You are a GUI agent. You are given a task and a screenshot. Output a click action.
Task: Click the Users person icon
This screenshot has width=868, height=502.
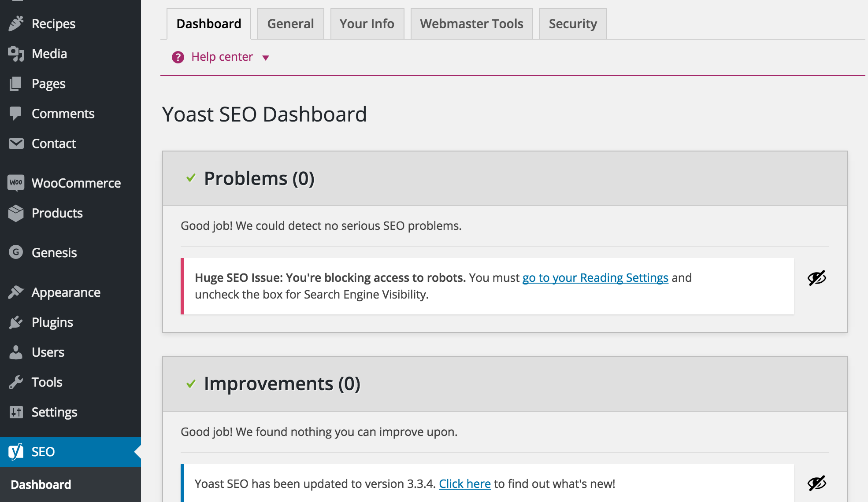click(16, 352)
